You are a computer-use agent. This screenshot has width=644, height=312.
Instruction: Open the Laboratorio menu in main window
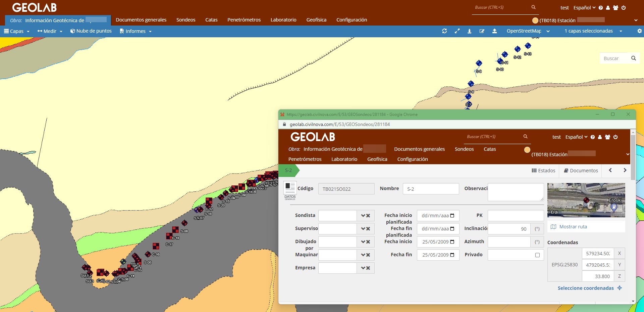(x=283, y=20)
